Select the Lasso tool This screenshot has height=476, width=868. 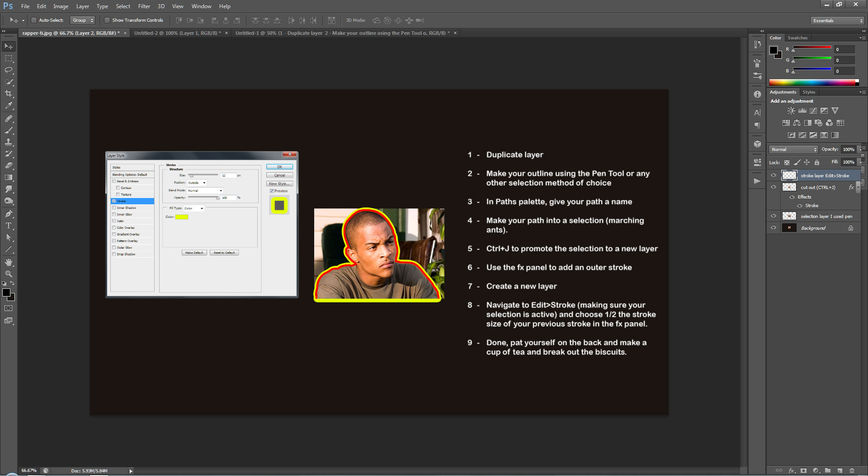pyautogui.click(x=9, y=70)
